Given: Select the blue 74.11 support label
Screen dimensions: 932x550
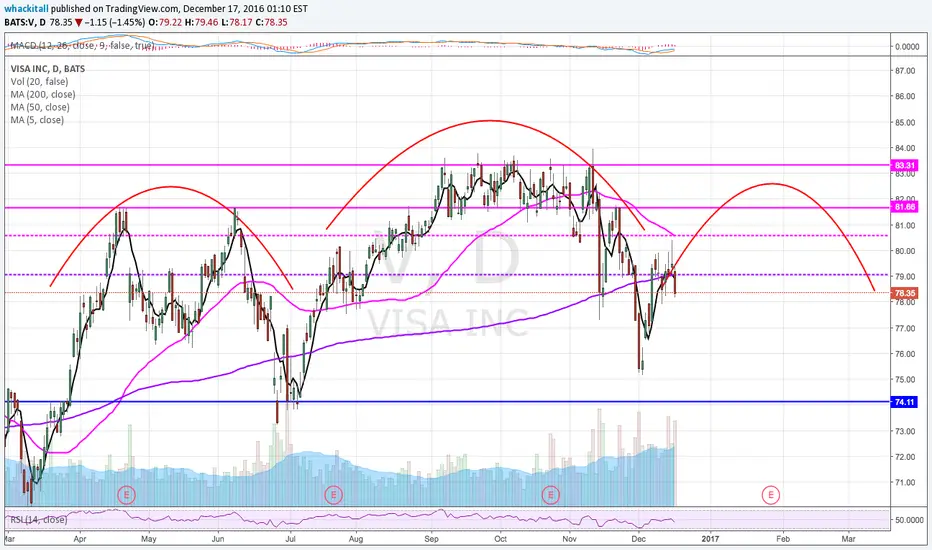Looking at the screenshot, I should (904, 403).
